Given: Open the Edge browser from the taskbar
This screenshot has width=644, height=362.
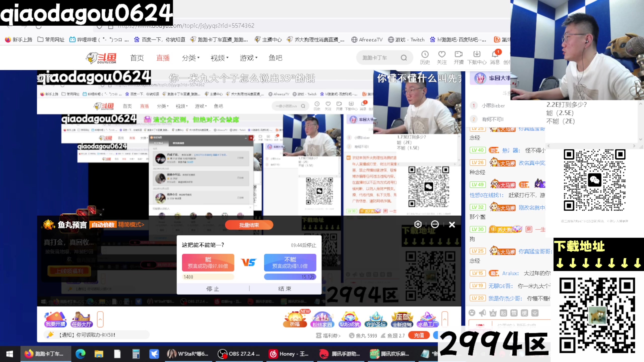Looking at the screenshot, I should (x=80, y=354).
